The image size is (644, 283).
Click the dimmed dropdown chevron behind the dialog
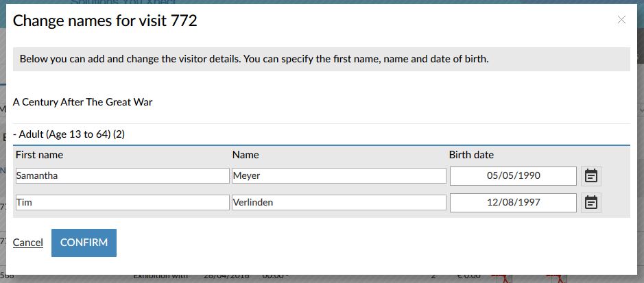(x=641, y=110)
